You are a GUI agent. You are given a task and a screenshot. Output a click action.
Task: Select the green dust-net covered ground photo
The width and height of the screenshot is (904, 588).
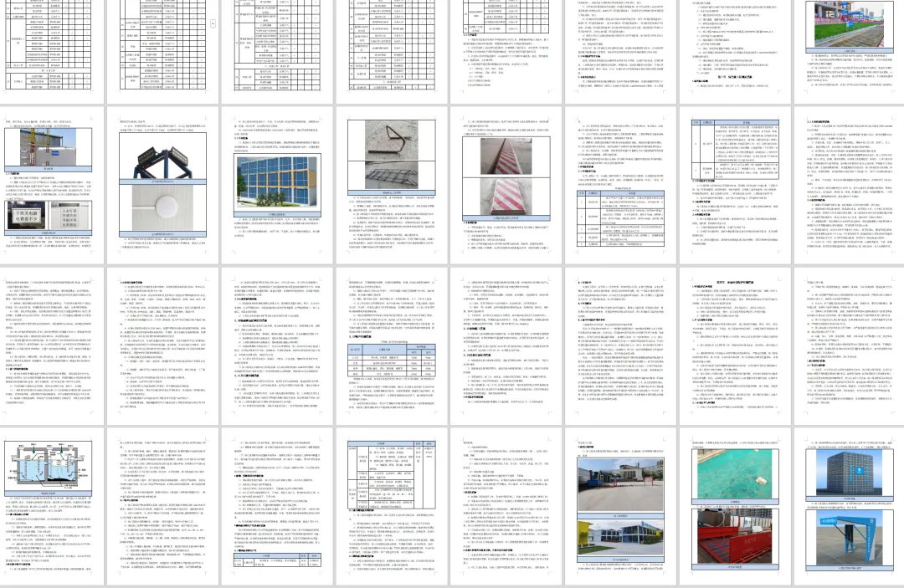[735, 474]
